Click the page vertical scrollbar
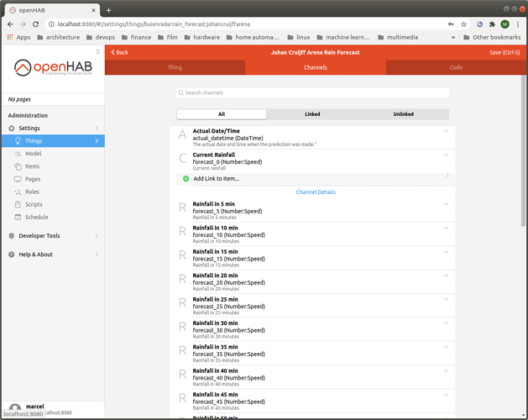This screenshot has height=420, width=528. point(523,150)
